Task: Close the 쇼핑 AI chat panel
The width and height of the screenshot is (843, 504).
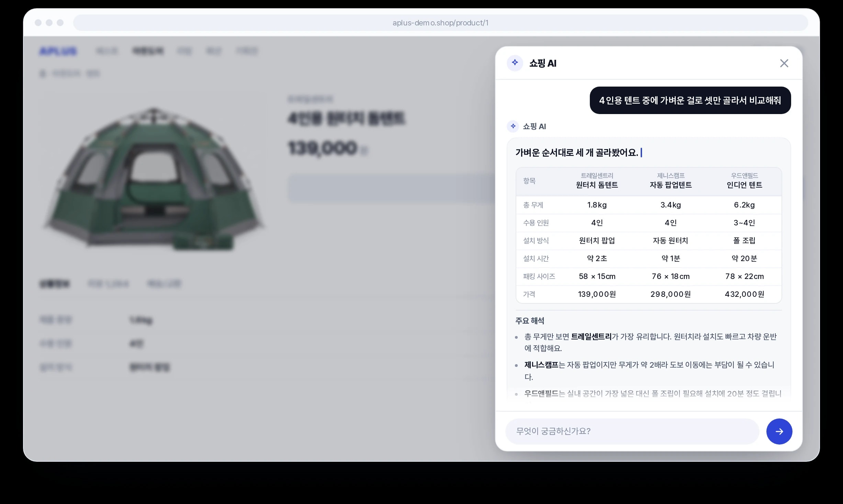Action: pos(784,63)
